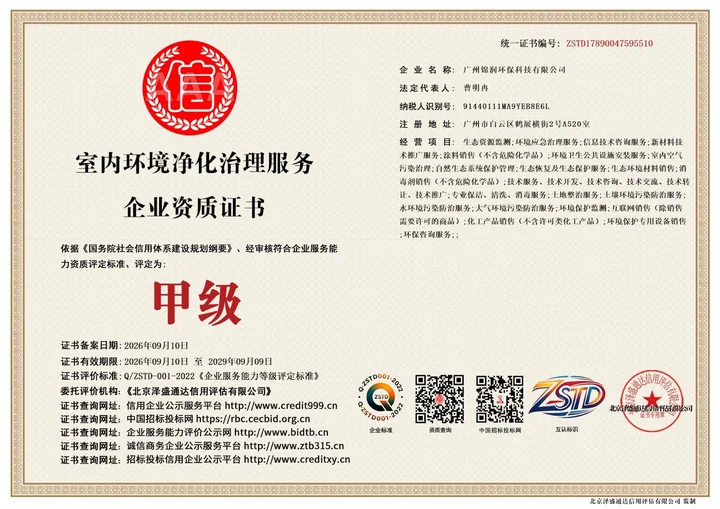720x509 pixels.
Task: Click the 法定代表人 label
Action: click(x=427, y=88)
